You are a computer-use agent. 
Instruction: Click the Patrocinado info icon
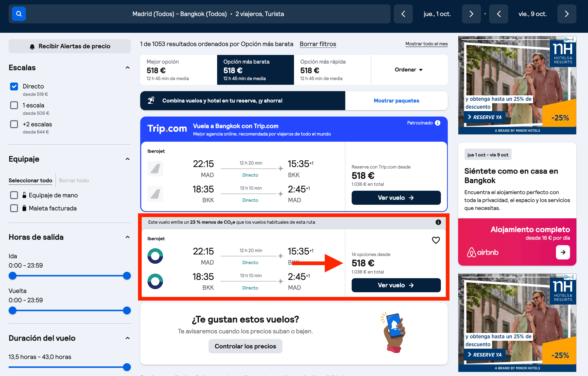point(438,123)
